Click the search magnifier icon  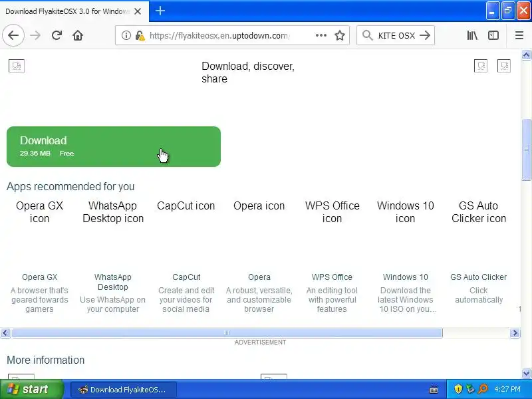point(367,35)
